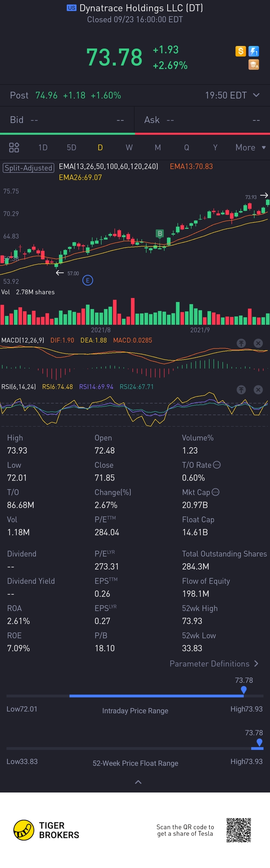Select the D daily timeframe tab
Viewport: 270px width, 868px height.
100,147
